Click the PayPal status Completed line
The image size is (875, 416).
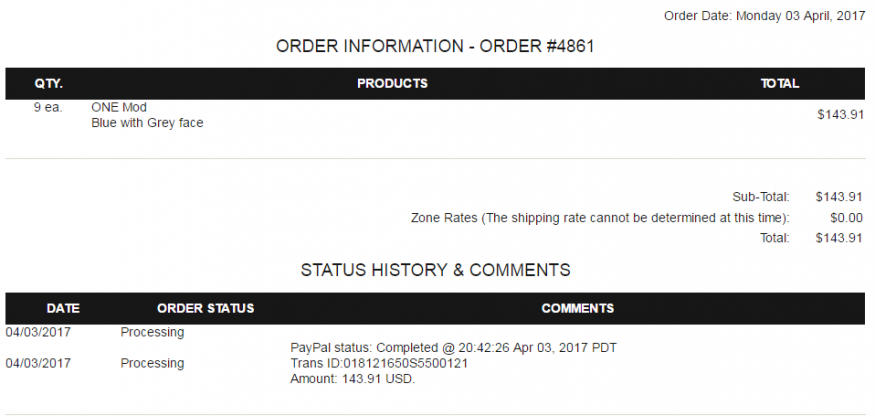pyautogui.click(x=453, y=348)
